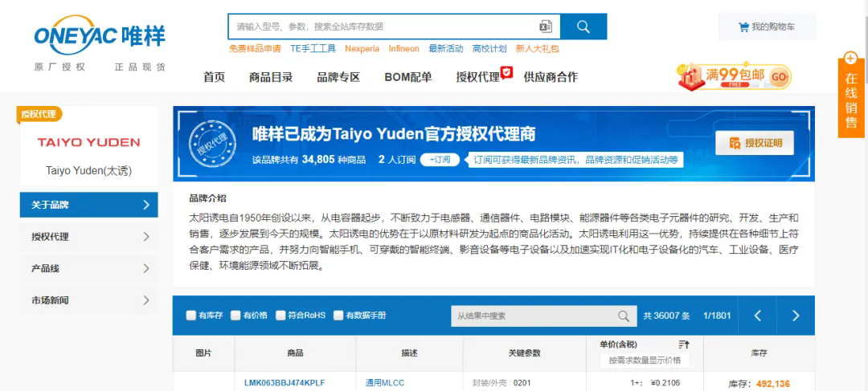
Task: Click the 最新活动 link
Action: click(x=446, y=49)
